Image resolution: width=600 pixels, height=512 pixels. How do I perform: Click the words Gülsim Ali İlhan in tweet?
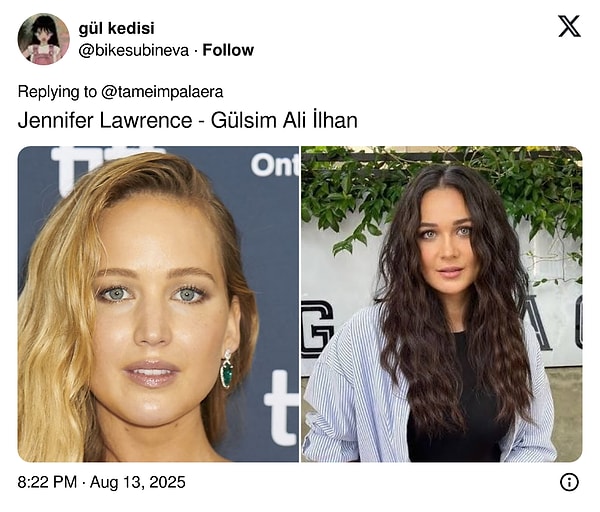[284, 119]
